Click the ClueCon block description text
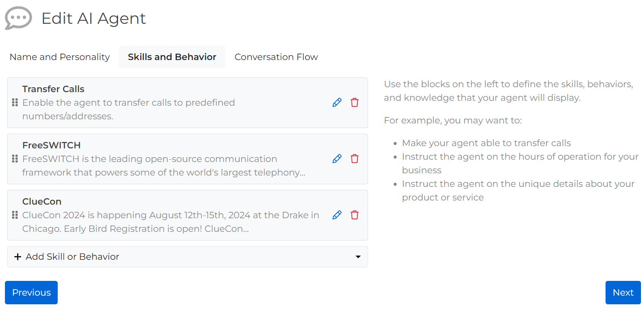The height and width of the screenshot is (316, 644). 171,222
